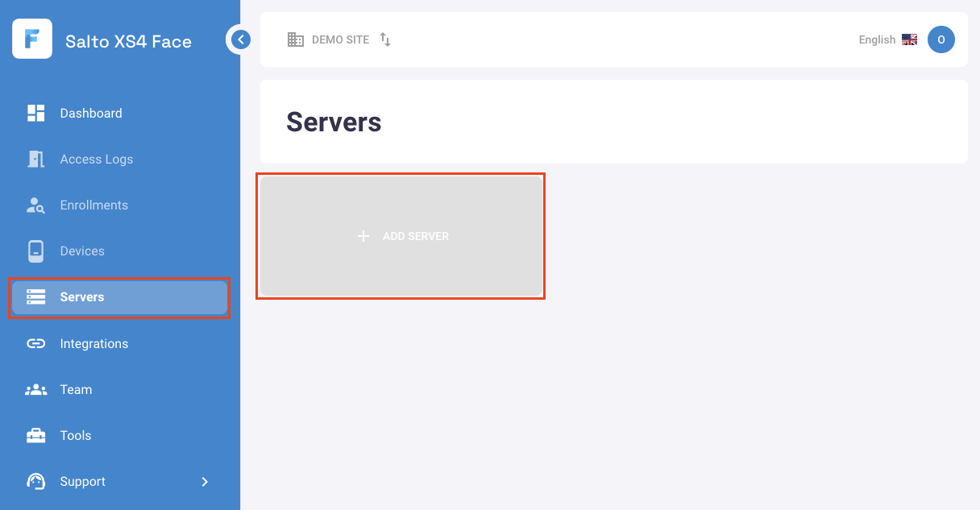
Task: Click the building icon beside DEMO SITE
Action: 296,39
